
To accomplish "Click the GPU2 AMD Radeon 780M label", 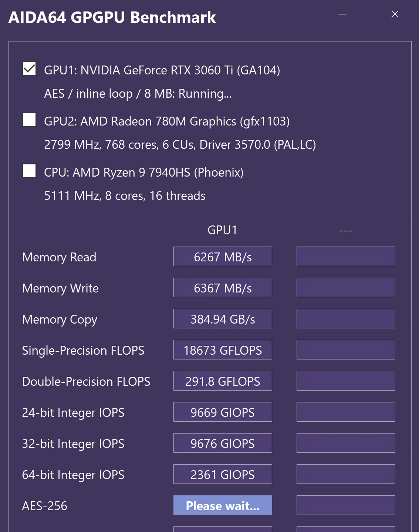I will click(x=167, y=121).
